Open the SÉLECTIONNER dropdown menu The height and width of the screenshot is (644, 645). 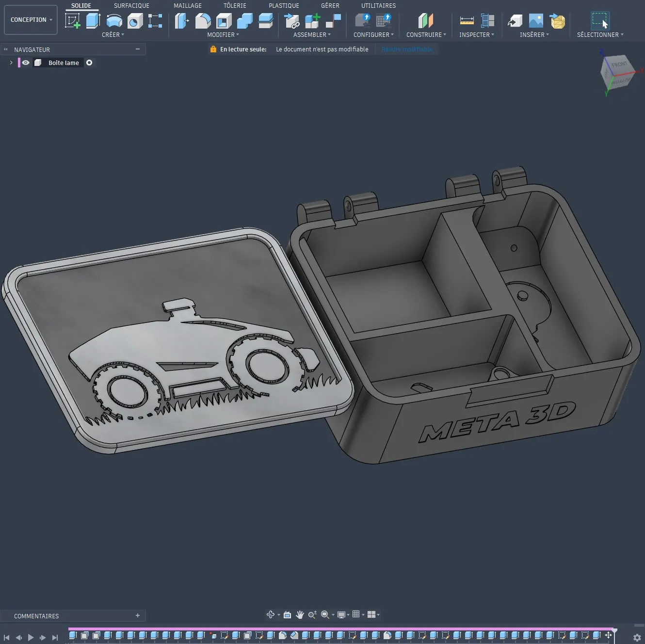point(600,35)
